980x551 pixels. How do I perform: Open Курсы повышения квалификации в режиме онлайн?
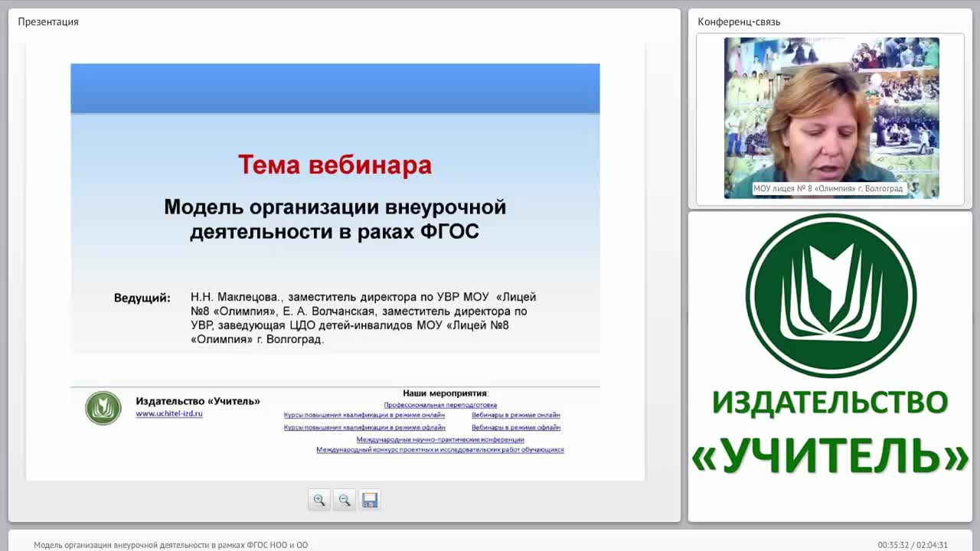pos(364,416)
